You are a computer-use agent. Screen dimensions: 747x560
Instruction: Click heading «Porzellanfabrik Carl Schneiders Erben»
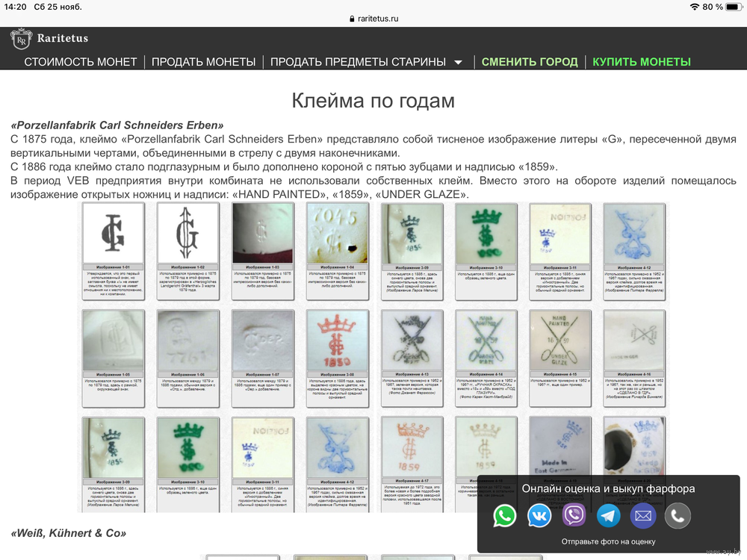tap(117, 125)
